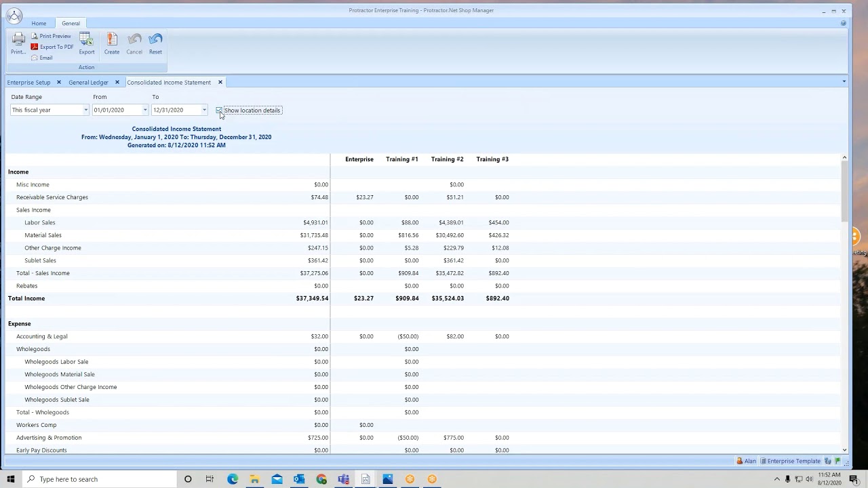
Task: Open Print Preview
Action: point(51,36)
